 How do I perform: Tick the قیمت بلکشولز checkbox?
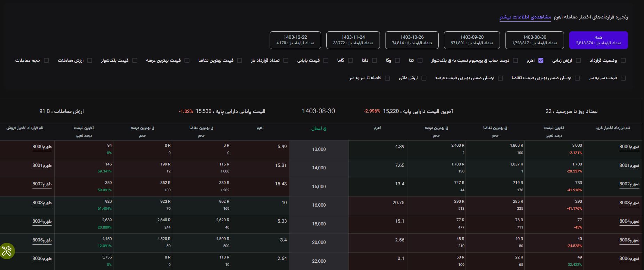click(x=135, y=60)
